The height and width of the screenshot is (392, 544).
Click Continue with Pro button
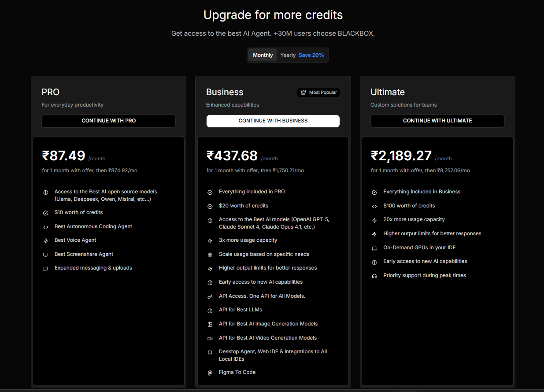[x=108, y=121]
